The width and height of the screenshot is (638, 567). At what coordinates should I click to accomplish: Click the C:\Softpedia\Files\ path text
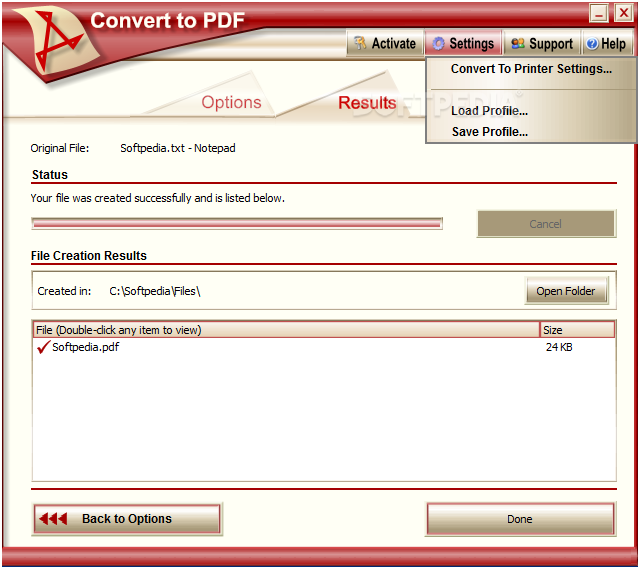pyautogui.click(x=155, y=291)
